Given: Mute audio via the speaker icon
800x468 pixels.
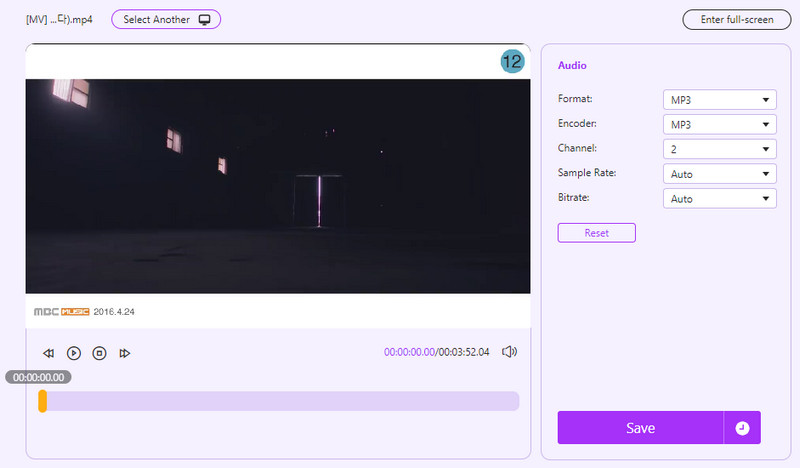Looking at the screenshot, I should tap(509, 352).
